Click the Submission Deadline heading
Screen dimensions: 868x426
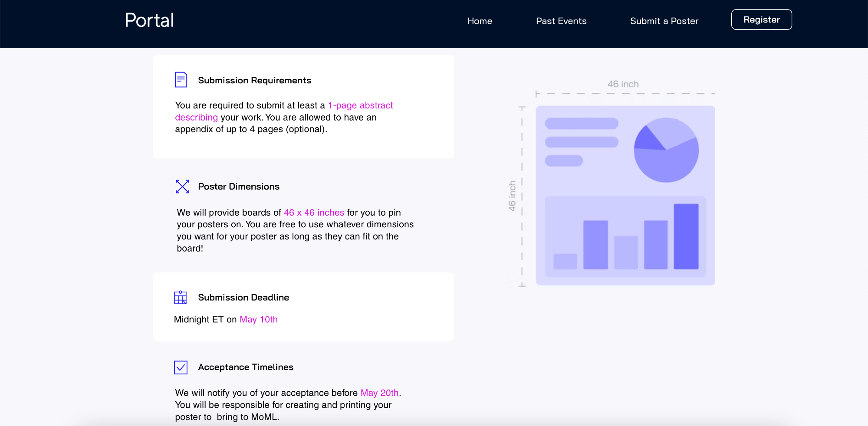(243, 298)
